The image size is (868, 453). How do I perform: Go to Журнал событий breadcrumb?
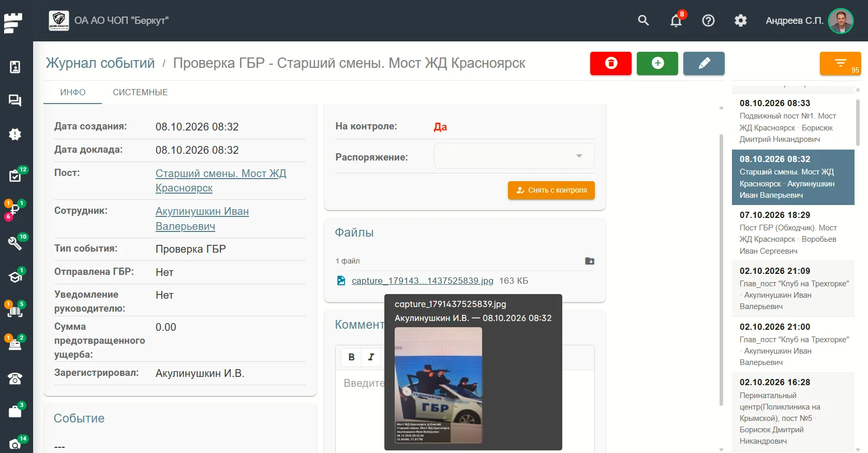coord(100,63)
